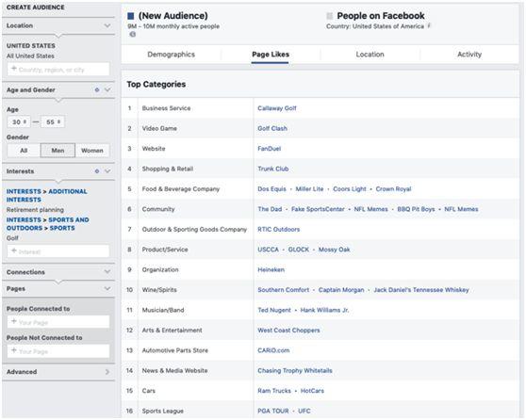Open Jack Daniel's Tennessee Whiskey link

point(421,290)
